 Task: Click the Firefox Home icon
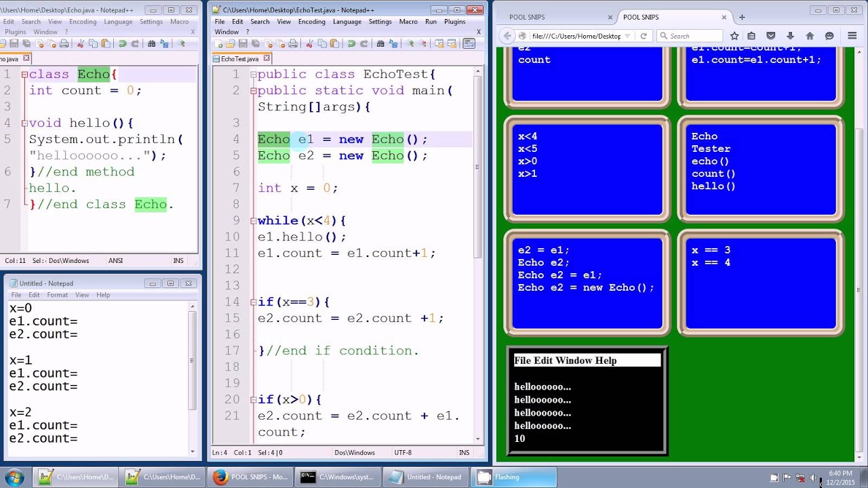810,36
